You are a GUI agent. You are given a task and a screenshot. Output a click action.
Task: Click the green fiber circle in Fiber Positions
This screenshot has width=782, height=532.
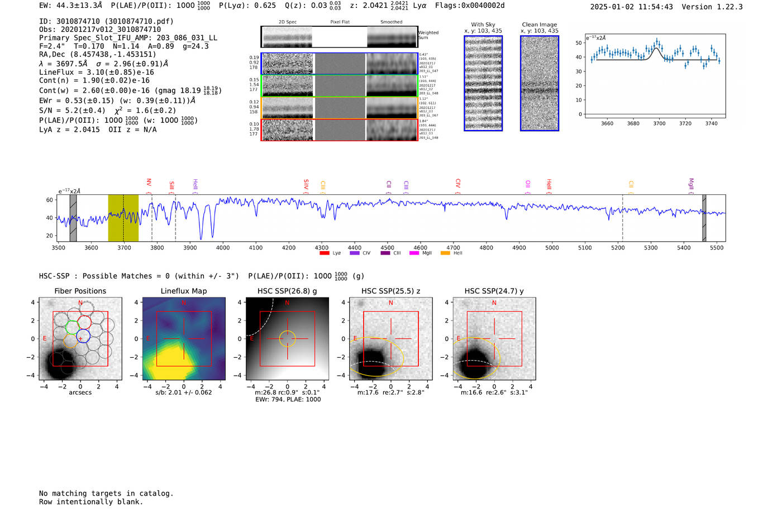tap(72, 328)
